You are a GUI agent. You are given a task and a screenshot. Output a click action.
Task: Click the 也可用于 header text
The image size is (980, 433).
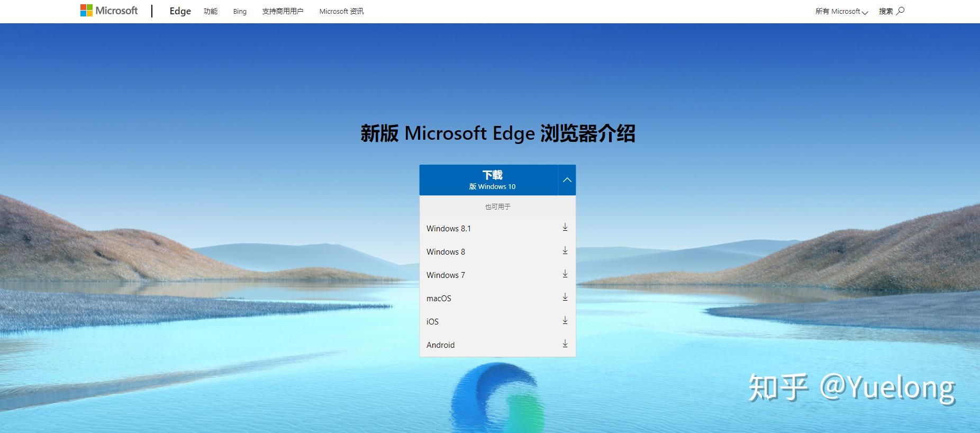tap(497, 206)
